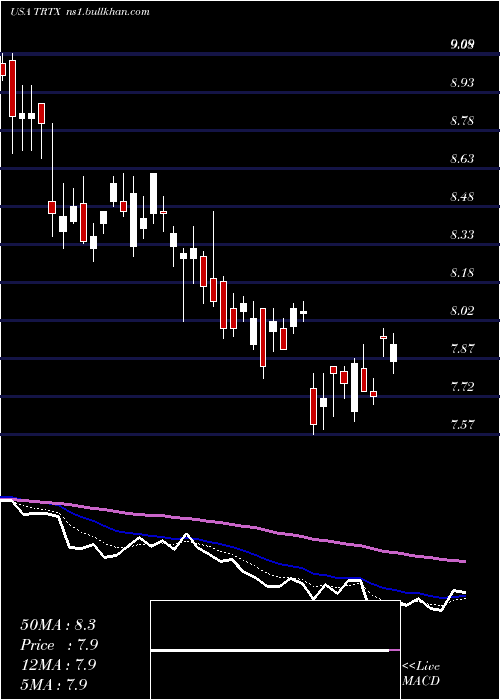This screenshot has height=700, width=500.
Task: Click the 8.02 price axis label
Action: tap(462, 310)
